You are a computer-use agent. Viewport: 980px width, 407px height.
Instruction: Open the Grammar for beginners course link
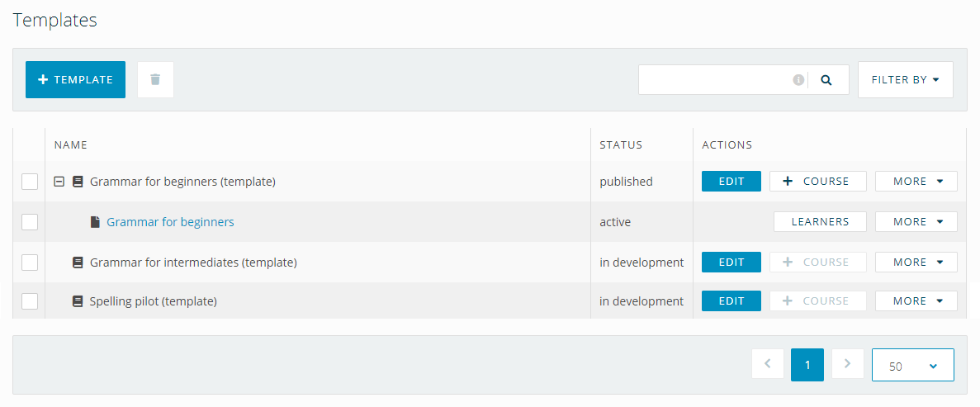(x=170, y=222)
